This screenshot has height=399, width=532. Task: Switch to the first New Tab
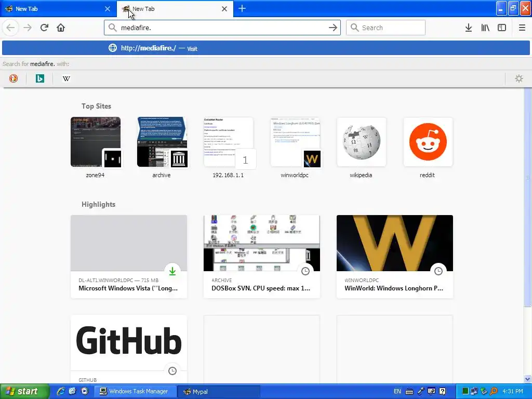(x=58, y=9)
